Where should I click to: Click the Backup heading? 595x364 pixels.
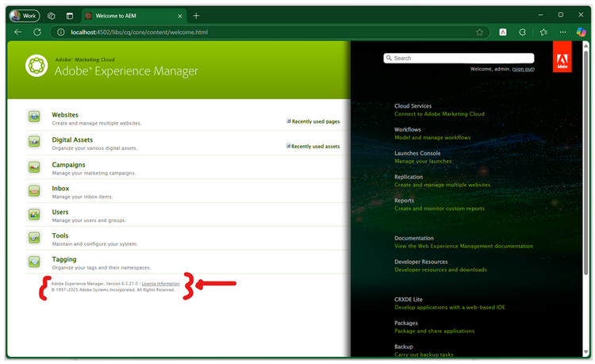(403, 347)
